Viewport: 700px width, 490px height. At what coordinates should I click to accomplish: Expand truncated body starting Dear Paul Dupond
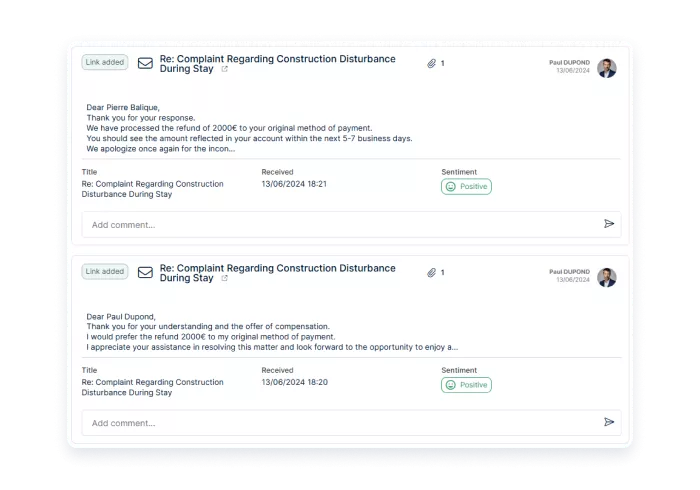(x=272, y=332)
